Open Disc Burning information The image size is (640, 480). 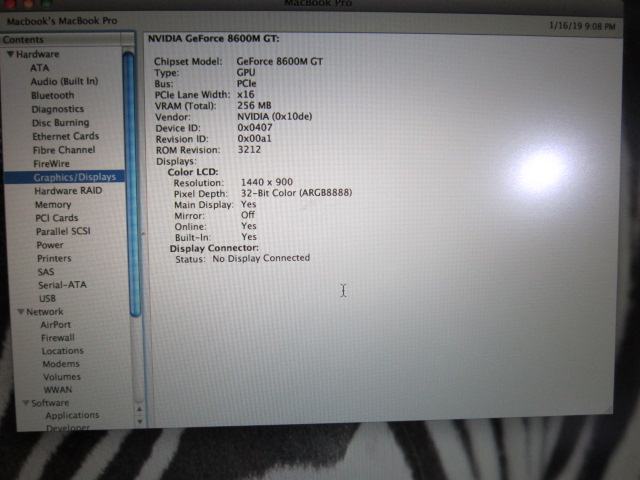point(60,122)
